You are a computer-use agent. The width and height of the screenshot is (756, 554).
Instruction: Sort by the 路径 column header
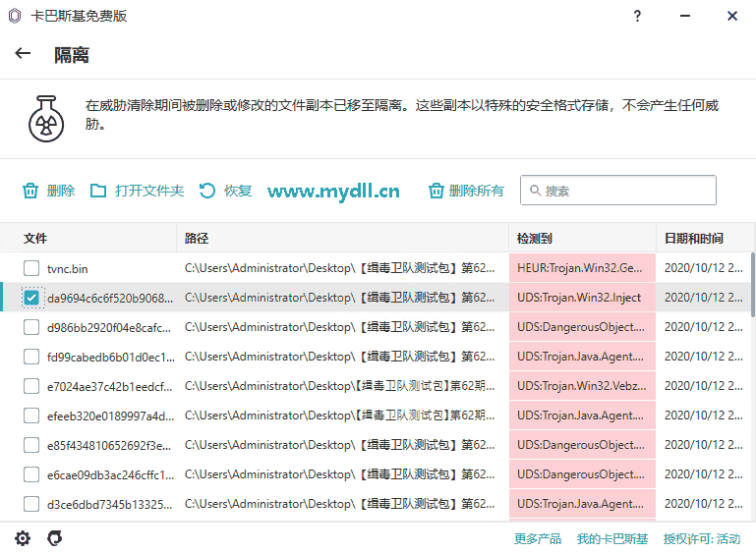(343, 238)
